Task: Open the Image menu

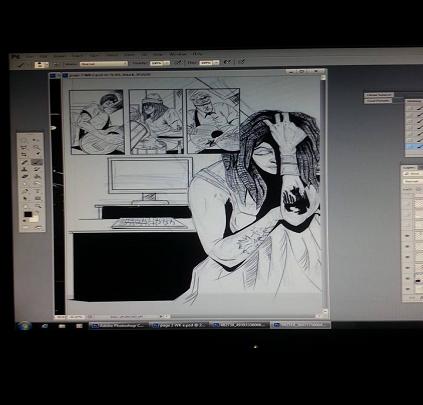Action: point(59,55)
